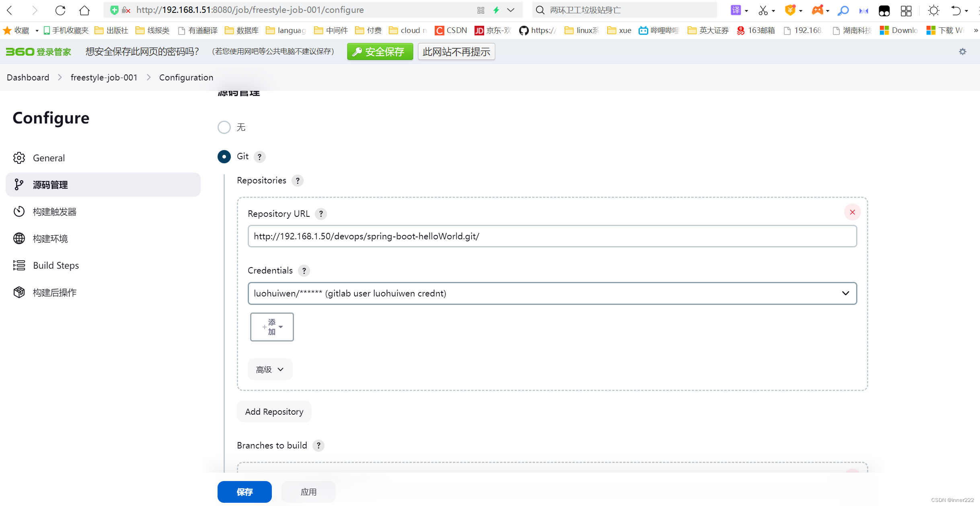Image resolution: width=980 pixels, height=506 pixels.
Task: Click the 源码管理 source control icon
Action: coord(19,185)
